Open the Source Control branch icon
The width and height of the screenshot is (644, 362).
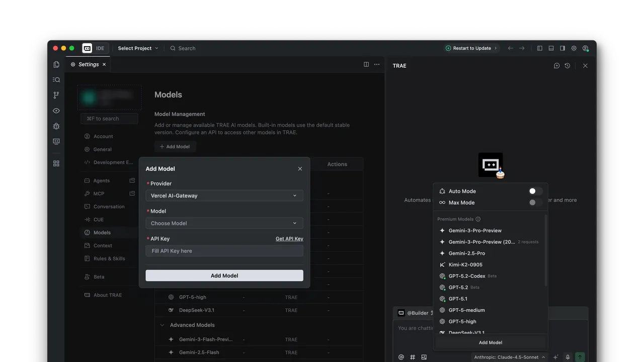pos(56,95)
